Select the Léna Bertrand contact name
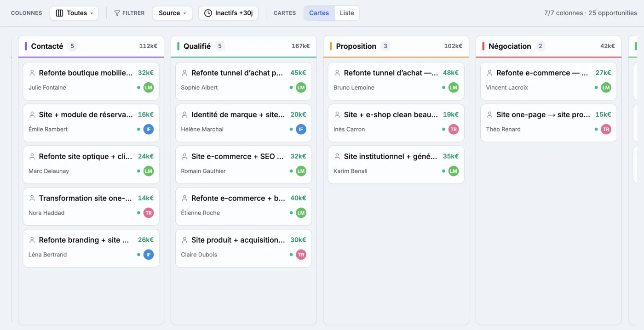This screenshot has width=644, height=330. (47, 255)
